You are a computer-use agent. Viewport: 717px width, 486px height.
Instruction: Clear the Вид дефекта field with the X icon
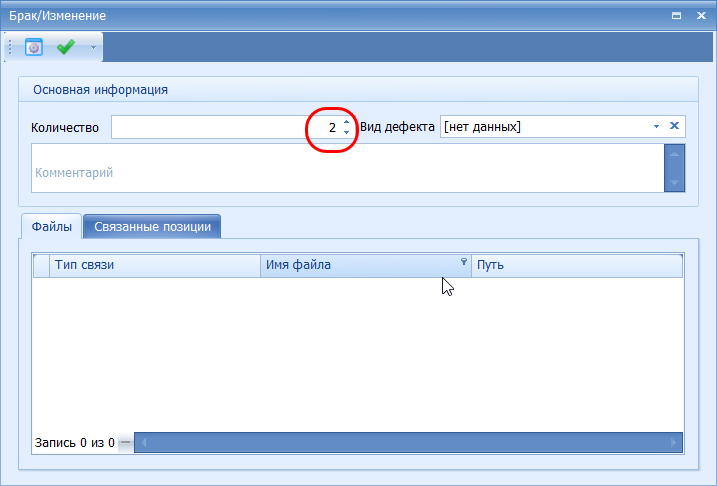coord(674,126)
